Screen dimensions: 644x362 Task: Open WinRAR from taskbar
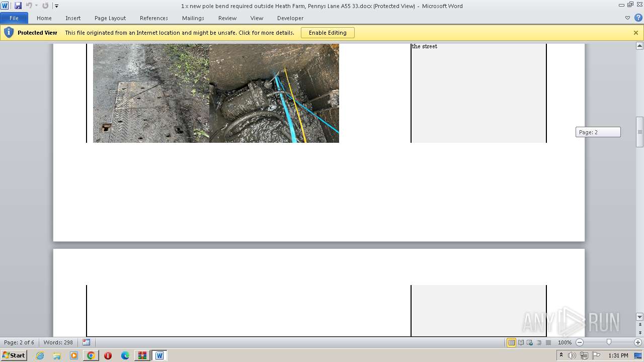click(142, 355)
